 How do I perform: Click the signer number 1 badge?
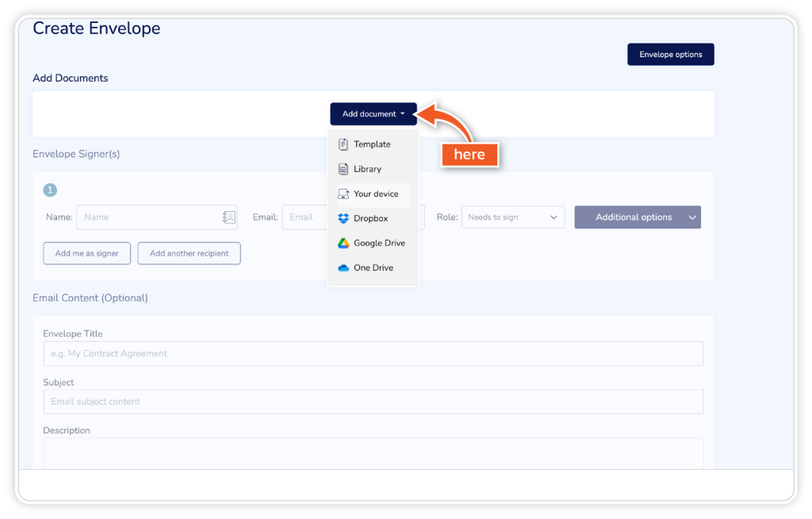point(50,190)
